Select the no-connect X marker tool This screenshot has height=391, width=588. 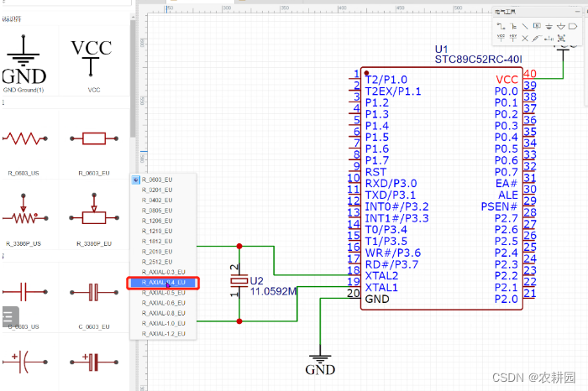(525, 38)
